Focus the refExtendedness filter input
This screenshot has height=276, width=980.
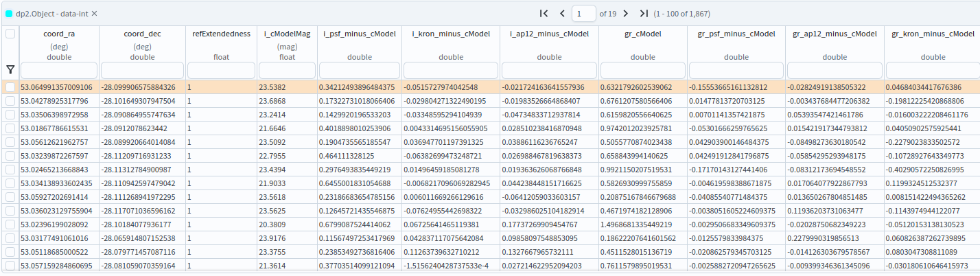click(x=221, y=70)
